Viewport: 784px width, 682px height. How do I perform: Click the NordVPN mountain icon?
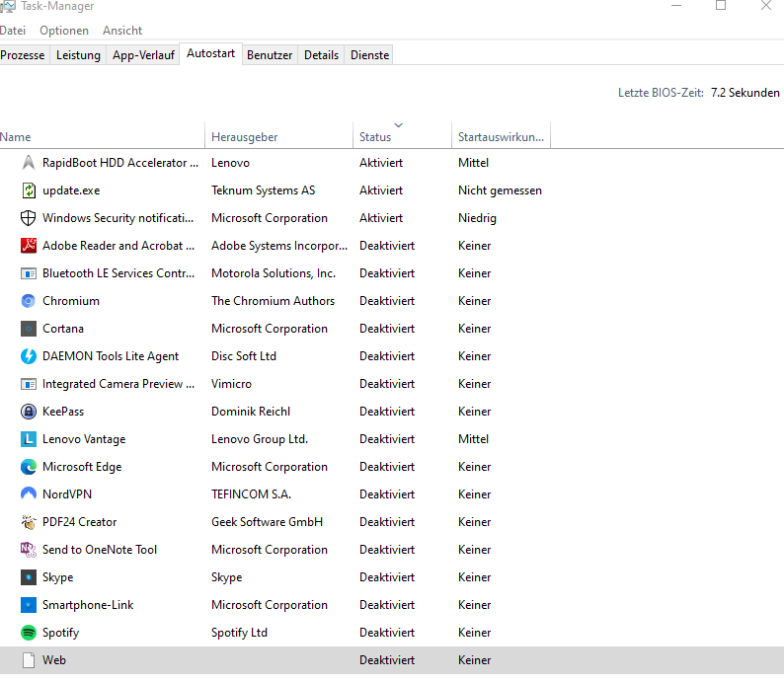click(x=29, y=494)
